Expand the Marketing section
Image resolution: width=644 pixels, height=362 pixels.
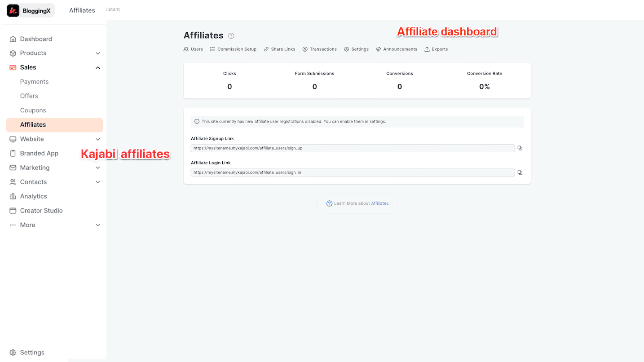[x=98, y=168]
